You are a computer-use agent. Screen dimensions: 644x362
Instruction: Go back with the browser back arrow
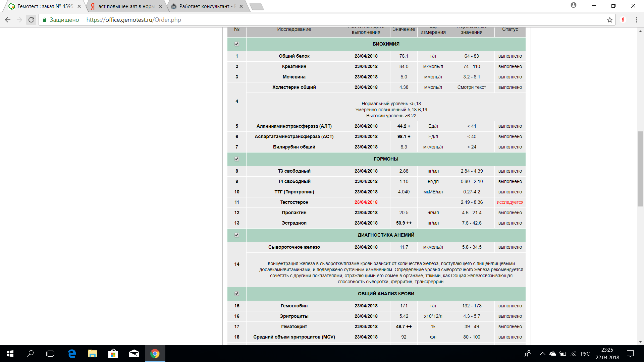click(8, 20)
